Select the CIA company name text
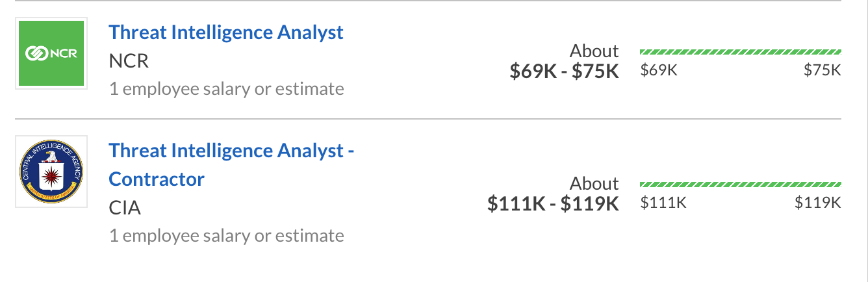Image resolution: width=868 pixels, height=282 pixels. (x=125, y=208)
